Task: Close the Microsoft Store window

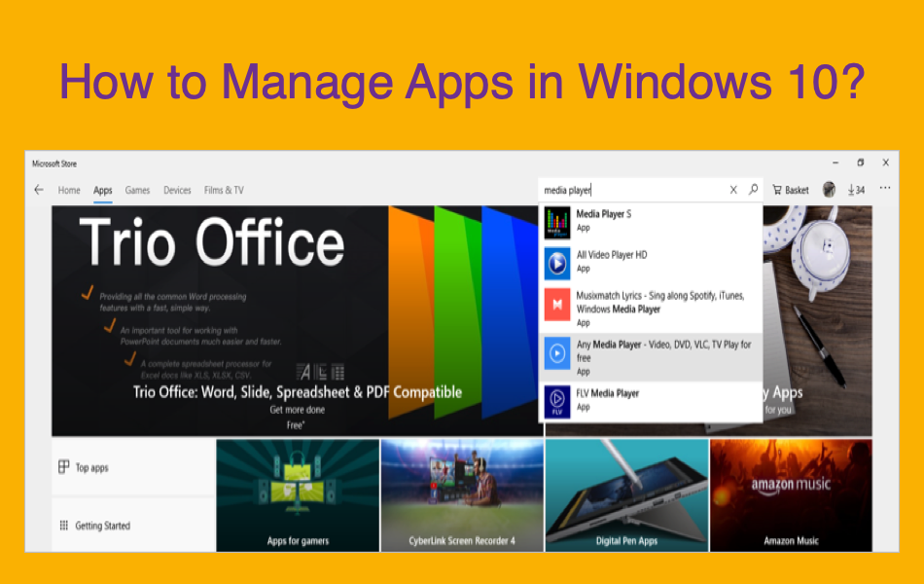Action: [x=886, y=163]
